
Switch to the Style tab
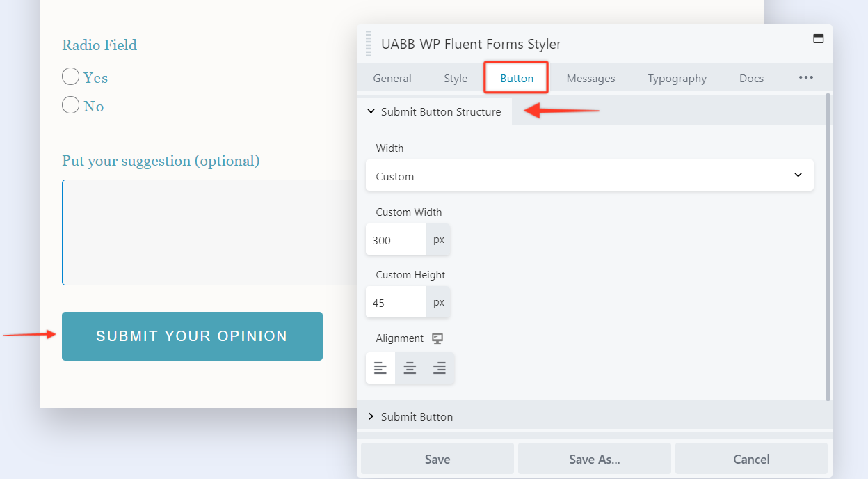click(456, 78)
